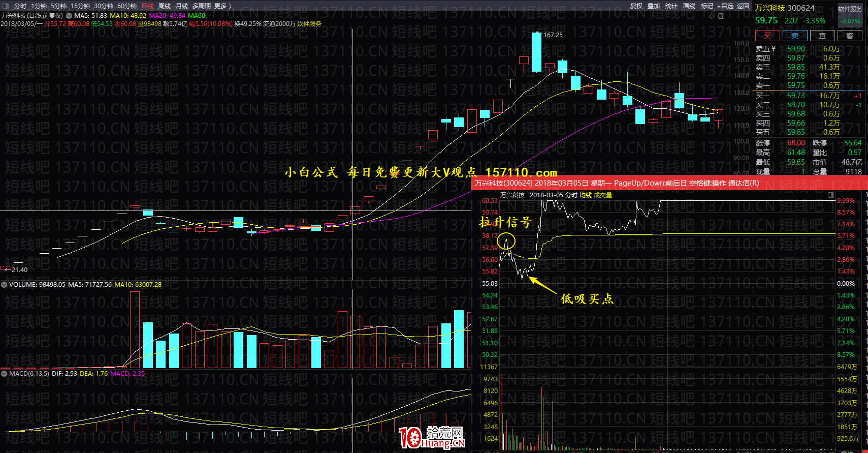Click the 涨停 limit-up price 68.00
The height and width of the screenshot is (453, 868).
(x=796, y=143)
